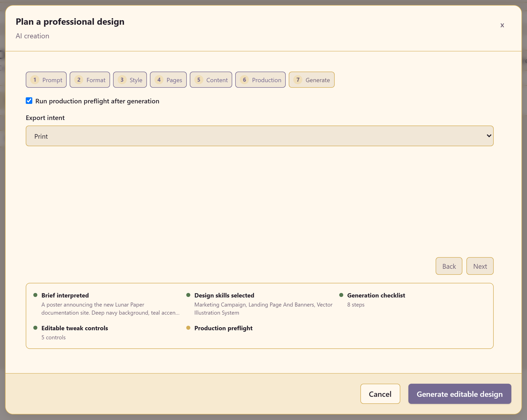Select the Generate step tab
The width and height of the screenshot is (527, 420).
[312, 80]
